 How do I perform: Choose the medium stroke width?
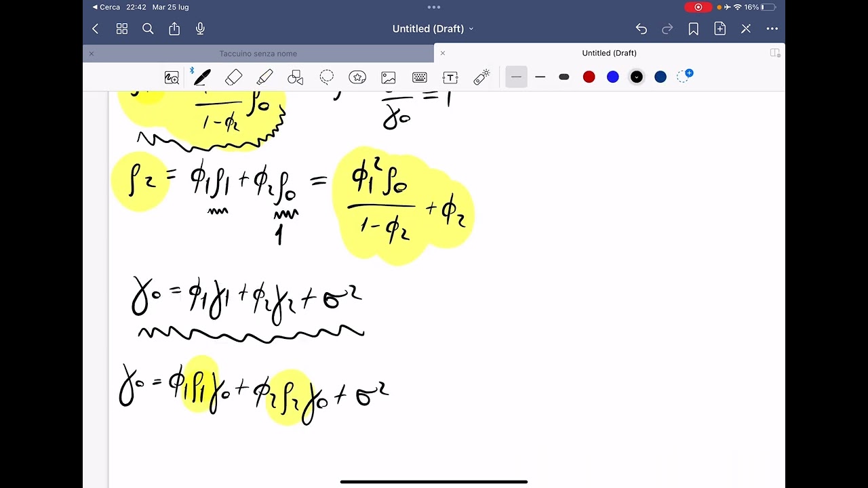click(540, 77)
